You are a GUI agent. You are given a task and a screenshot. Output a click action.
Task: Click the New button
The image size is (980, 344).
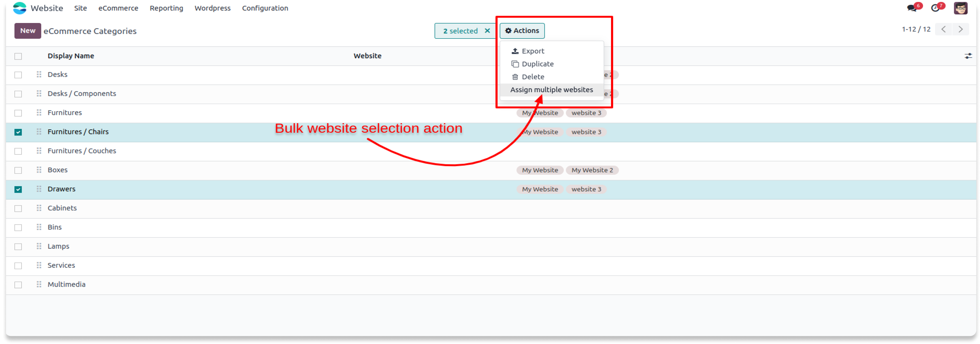click(28, 31)
